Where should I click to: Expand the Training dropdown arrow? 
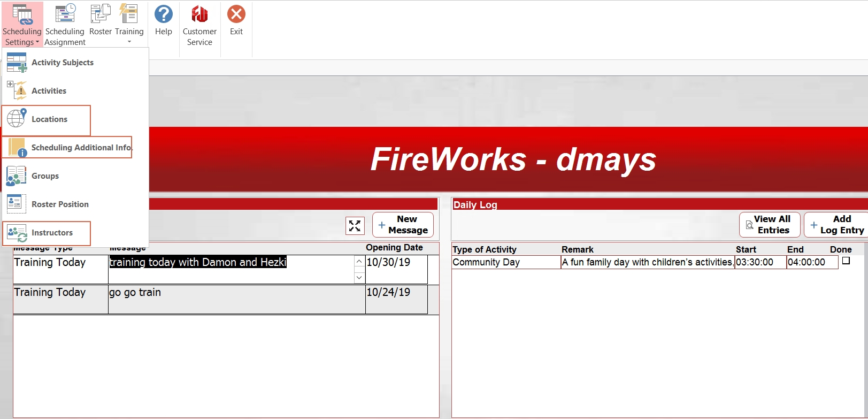pyautogui.click(x=129, y=42)
